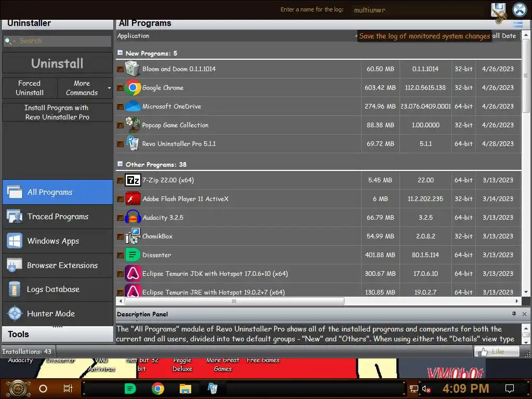
Task: Open the Windows Apps module
Action: [58, 241]
